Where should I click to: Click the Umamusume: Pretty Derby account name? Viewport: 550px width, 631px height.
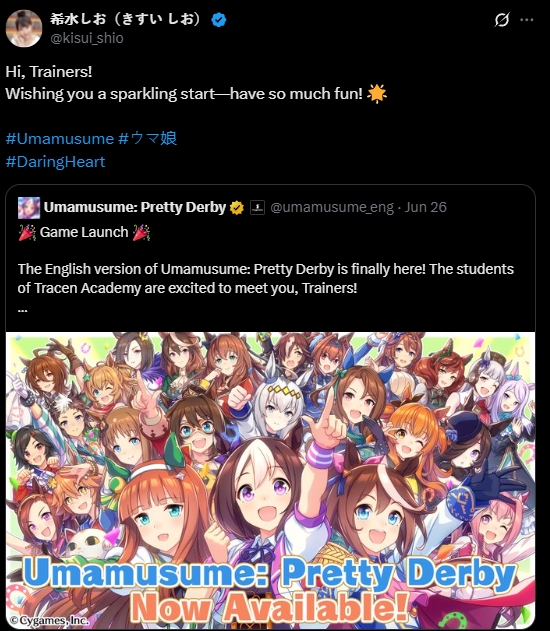[135, 207]
